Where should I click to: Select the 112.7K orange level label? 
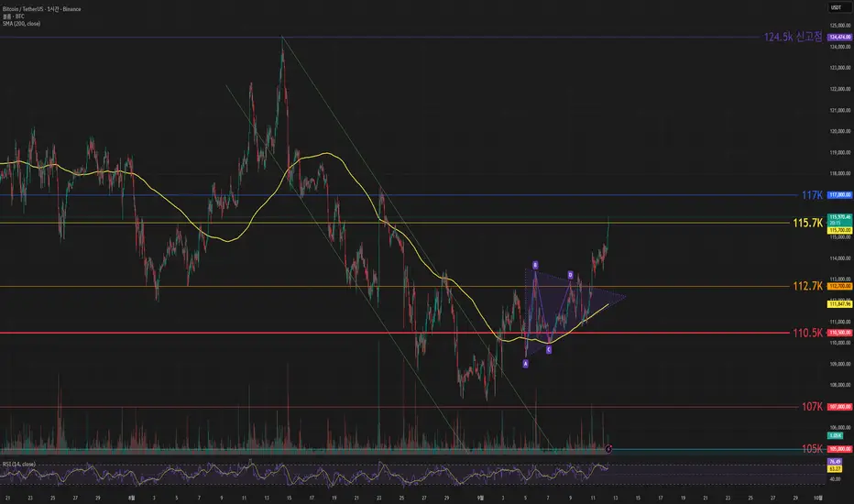[x=807, y=286]
